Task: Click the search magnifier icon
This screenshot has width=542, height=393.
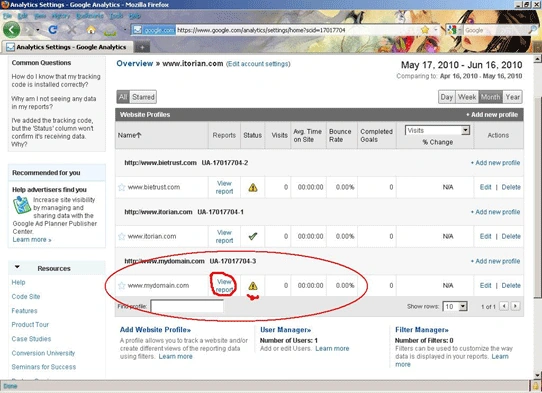Action: pyautogui.click(x=532, y=30)
